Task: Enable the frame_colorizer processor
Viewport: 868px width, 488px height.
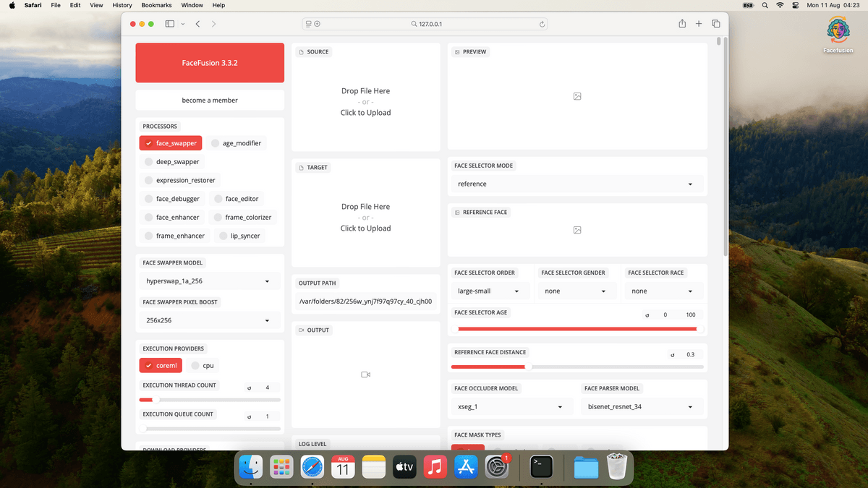Action: click(x=242, y=217)
